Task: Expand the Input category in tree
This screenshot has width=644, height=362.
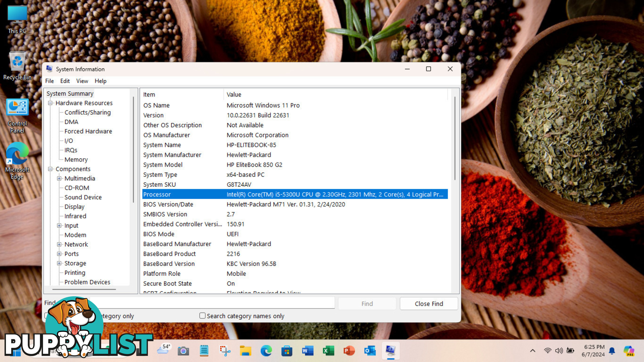Action: point(59,225)
